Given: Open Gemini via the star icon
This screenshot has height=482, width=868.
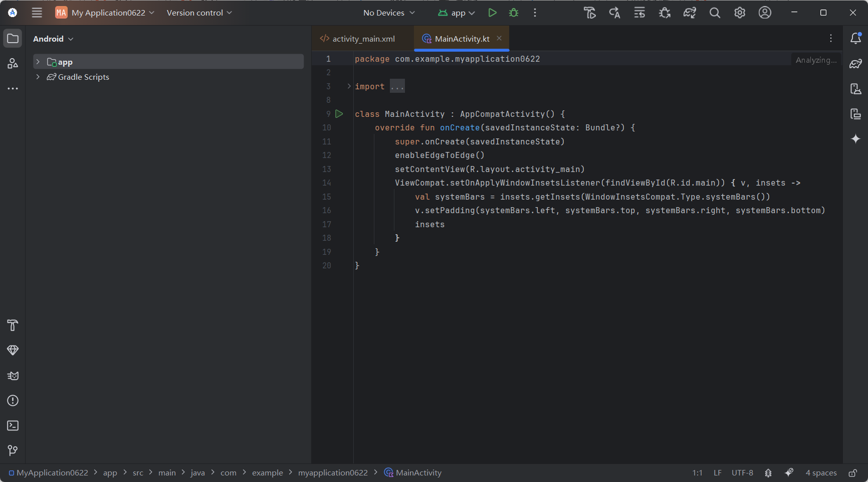Looking at the screenshot, I should tap(855, 139).
